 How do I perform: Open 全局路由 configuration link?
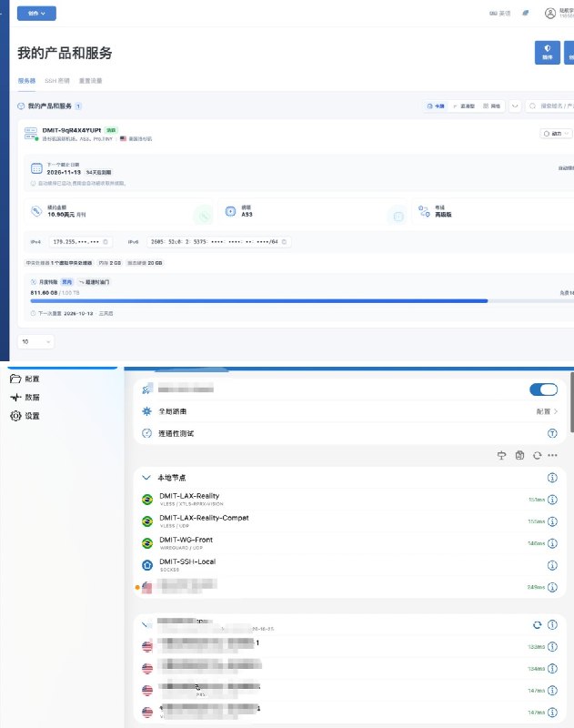[547, 411]
